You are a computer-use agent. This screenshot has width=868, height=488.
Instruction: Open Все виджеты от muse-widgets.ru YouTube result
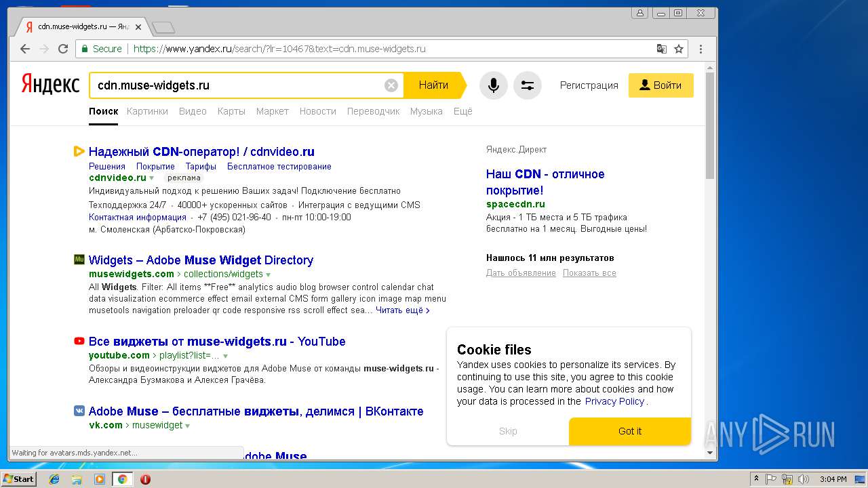pos(217,342)
